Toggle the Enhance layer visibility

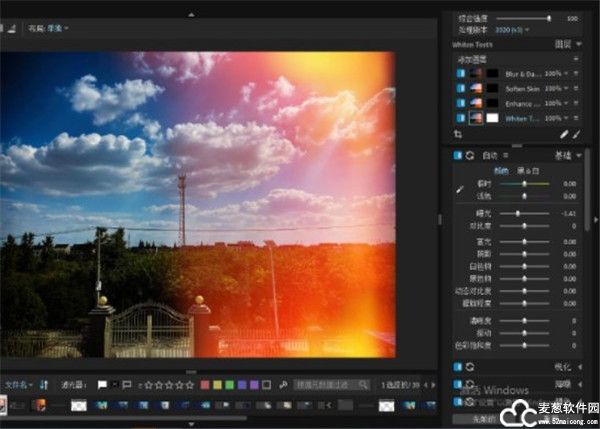(460, 103)
